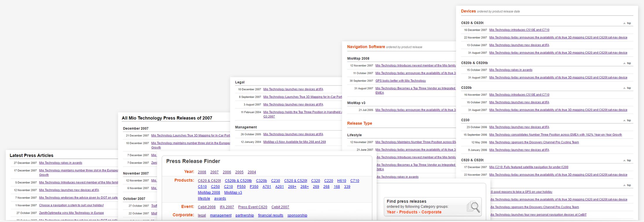Open 12 May 2006 Discovery Channel Pro Cycling release

click(x=534, y=142)
